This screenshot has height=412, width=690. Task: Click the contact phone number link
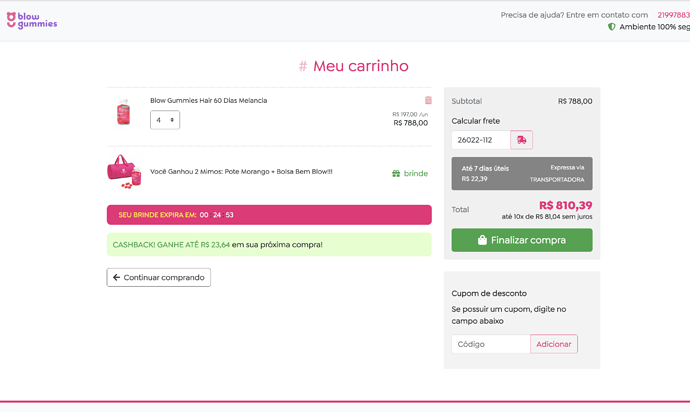[674, 15]
